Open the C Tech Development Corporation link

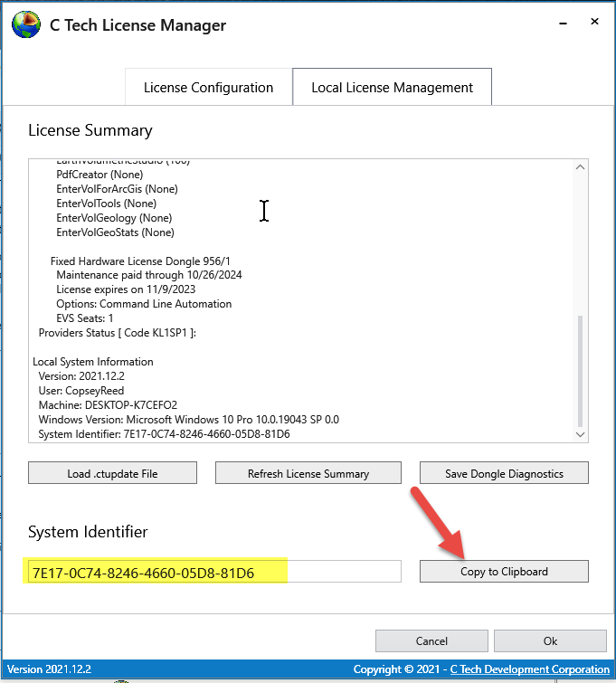pos(530,669)
